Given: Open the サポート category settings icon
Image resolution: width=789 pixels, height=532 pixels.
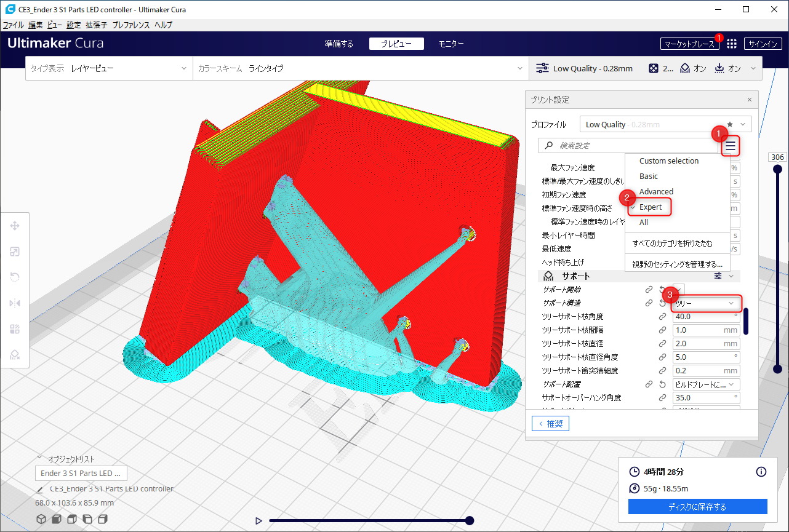Looking at the screenshot, I should click(x=718, y=276).
